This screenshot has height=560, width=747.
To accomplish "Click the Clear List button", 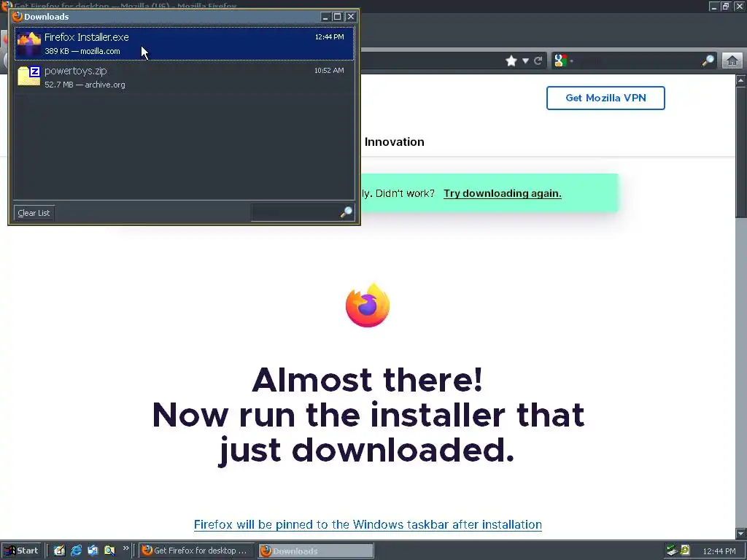I will [x=34, y=213].
